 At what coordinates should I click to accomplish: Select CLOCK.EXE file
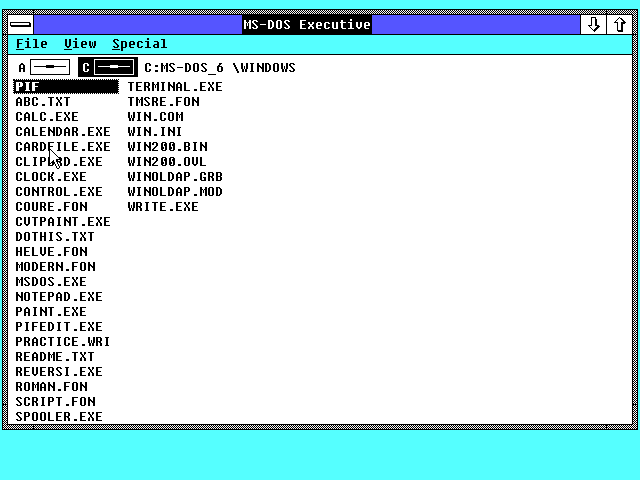(51, 177)
